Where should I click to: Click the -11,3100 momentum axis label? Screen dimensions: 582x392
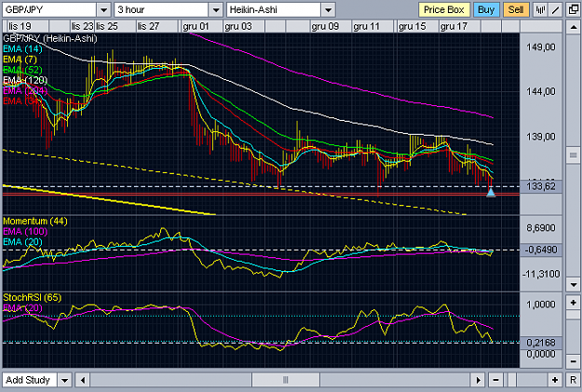pos(541,275)
